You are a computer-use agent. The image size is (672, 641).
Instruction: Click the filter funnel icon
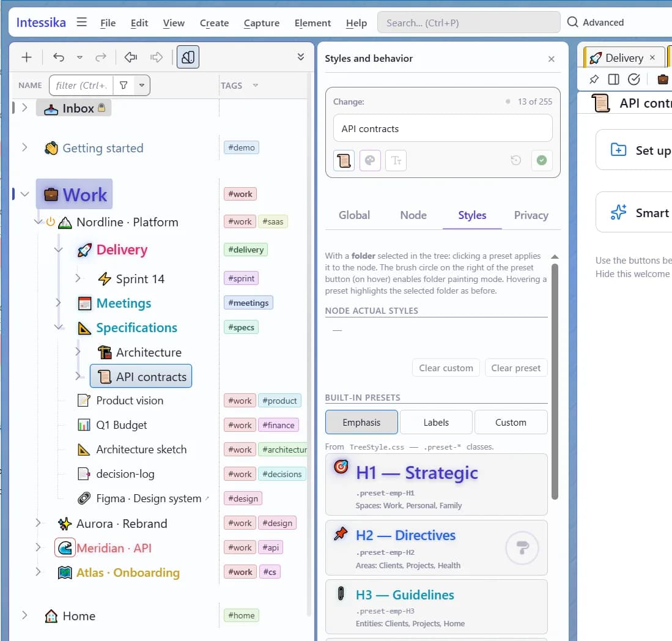pyautogui.click(x=124, y=85)
